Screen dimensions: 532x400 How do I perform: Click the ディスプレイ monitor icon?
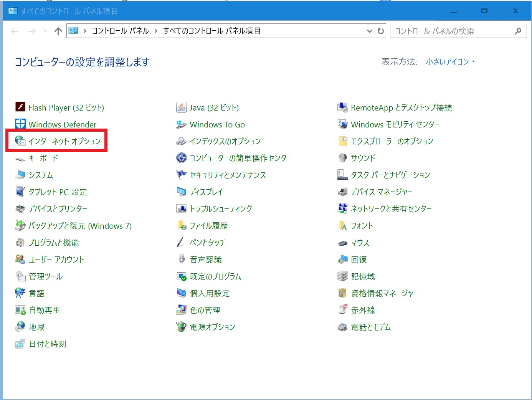click(181, 191)
